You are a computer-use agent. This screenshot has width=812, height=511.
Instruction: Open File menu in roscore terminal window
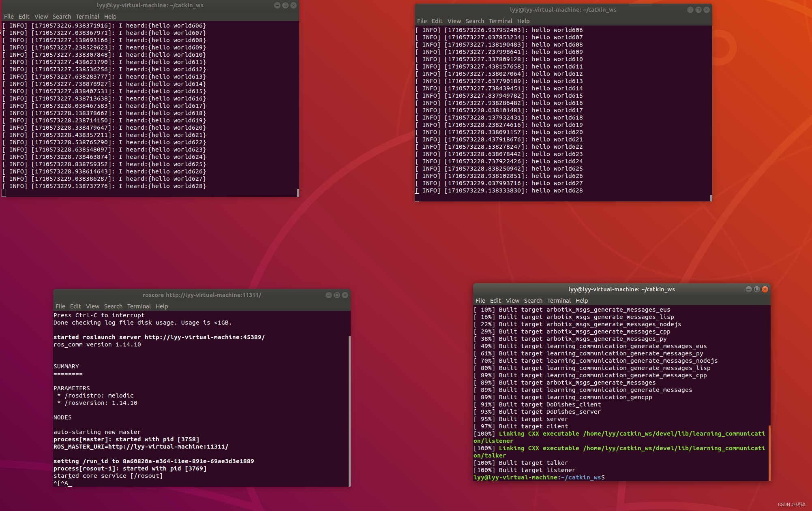point(60,306)
